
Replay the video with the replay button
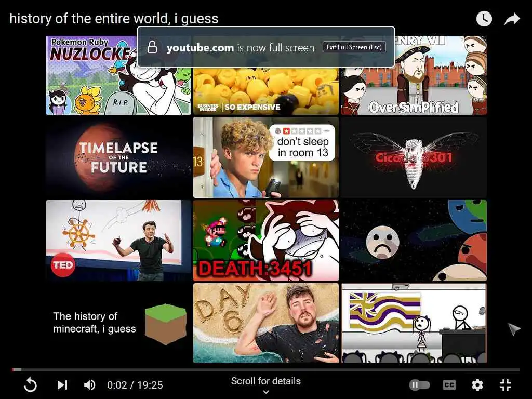[x=30, y=385]
